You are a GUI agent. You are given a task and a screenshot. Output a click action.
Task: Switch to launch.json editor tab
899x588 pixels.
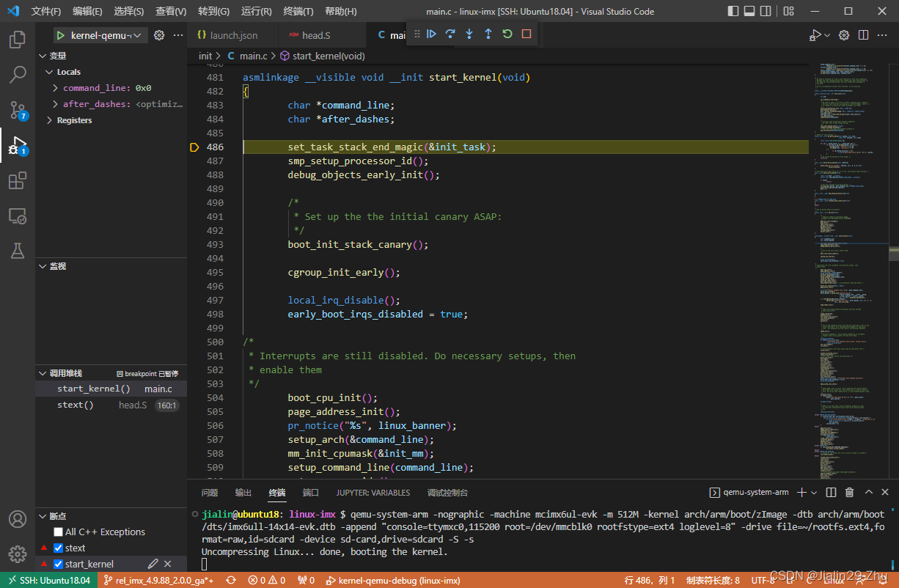coord(233,35)
